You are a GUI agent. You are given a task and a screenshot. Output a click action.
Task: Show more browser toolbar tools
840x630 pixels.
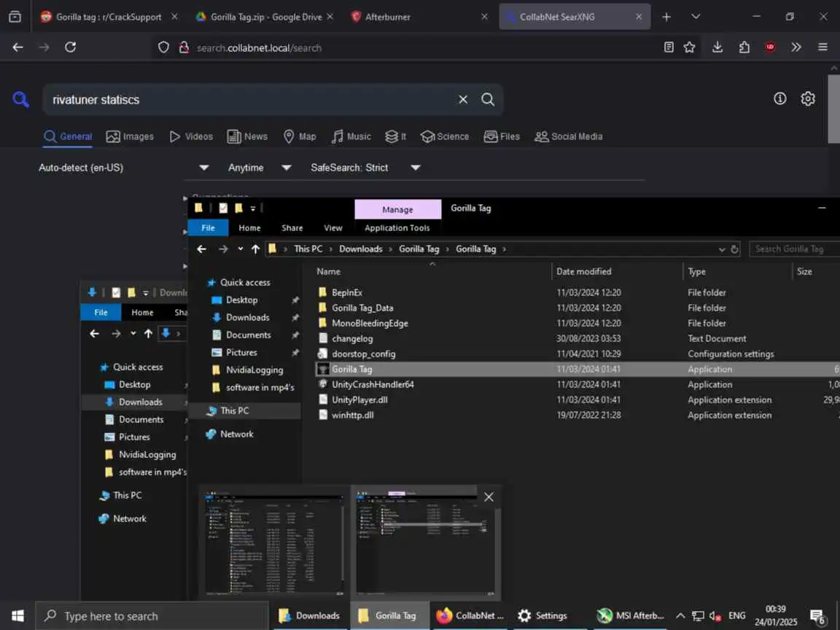pyautogui.click(x=796, y=47)
